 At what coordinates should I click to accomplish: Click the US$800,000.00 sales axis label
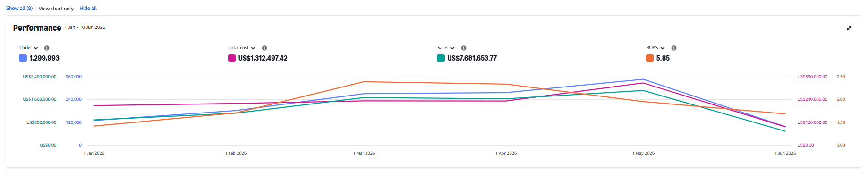pyautogui.click(x=41, y=122)
